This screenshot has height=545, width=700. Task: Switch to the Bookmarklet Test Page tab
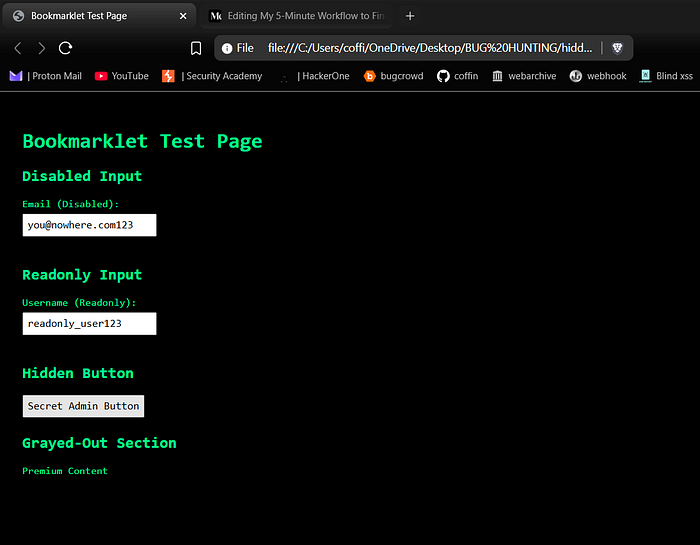click(99, 16)
